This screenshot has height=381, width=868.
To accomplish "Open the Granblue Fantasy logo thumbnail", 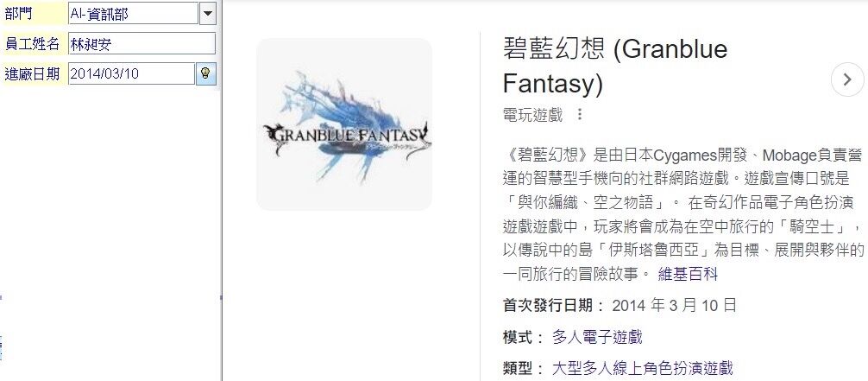I will click(344, 124).
